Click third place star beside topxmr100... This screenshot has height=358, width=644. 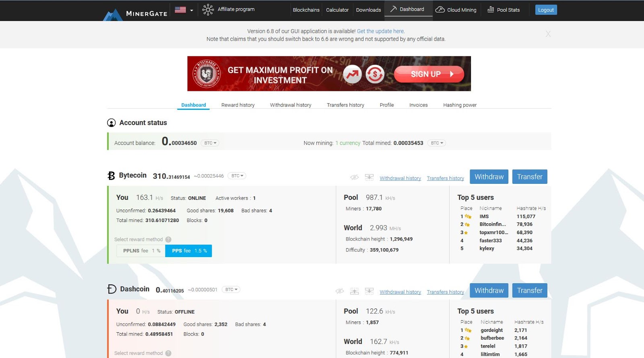click(466, 232)
